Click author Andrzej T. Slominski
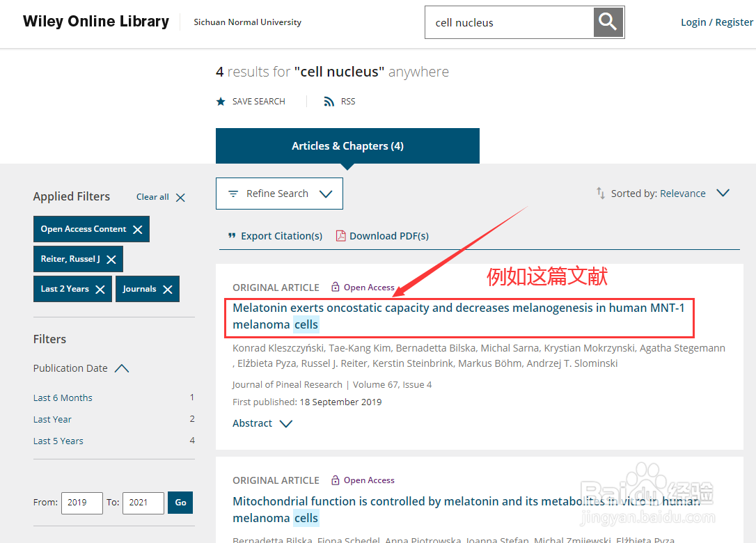Image resolution: width=756 pixels, height=543 pixels. (572, 363)
